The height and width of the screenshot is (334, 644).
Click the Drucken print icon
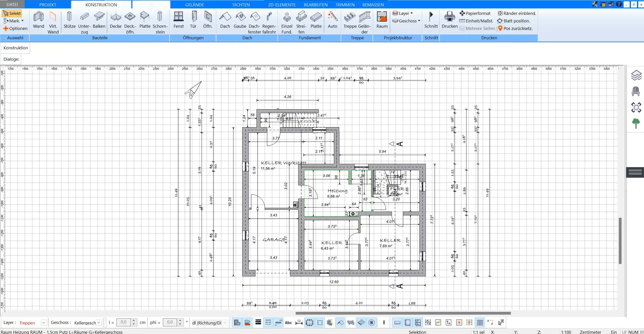[x=450, y=20]
